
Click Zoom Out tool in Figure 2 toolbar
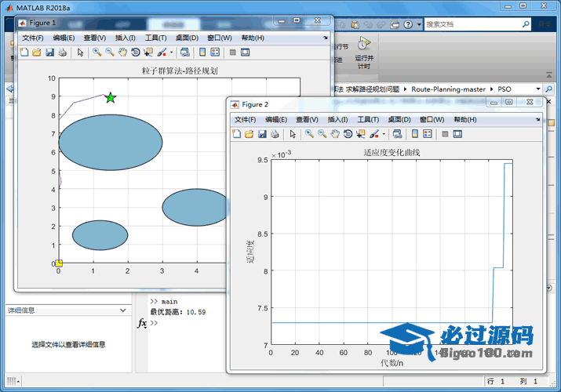(x=322, y=134)
